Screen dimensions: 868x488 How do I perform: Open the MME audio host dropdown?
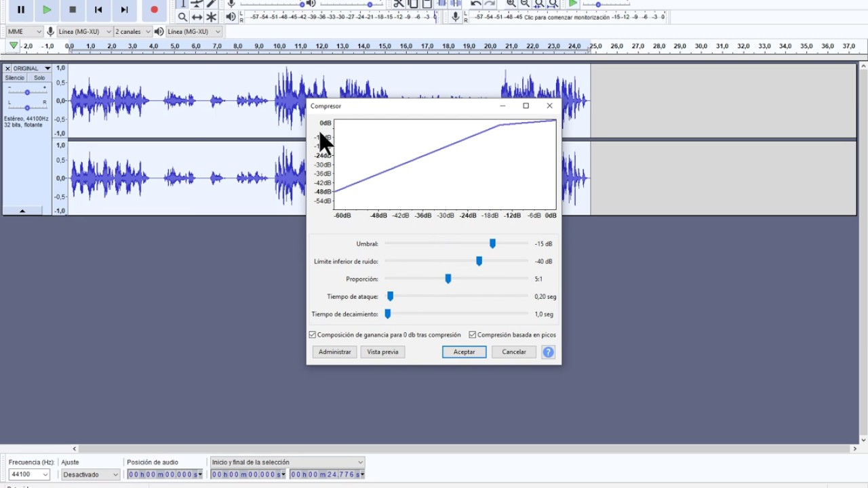24,31
